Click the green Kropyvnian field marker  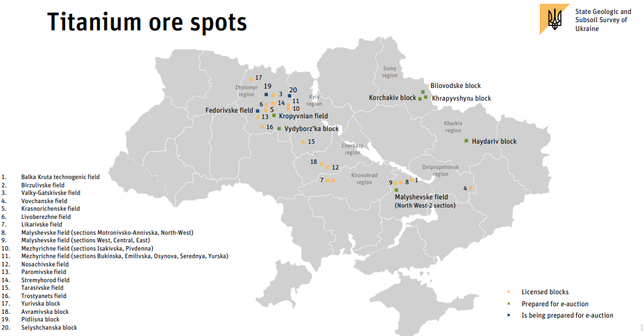(x=274, y=116)
